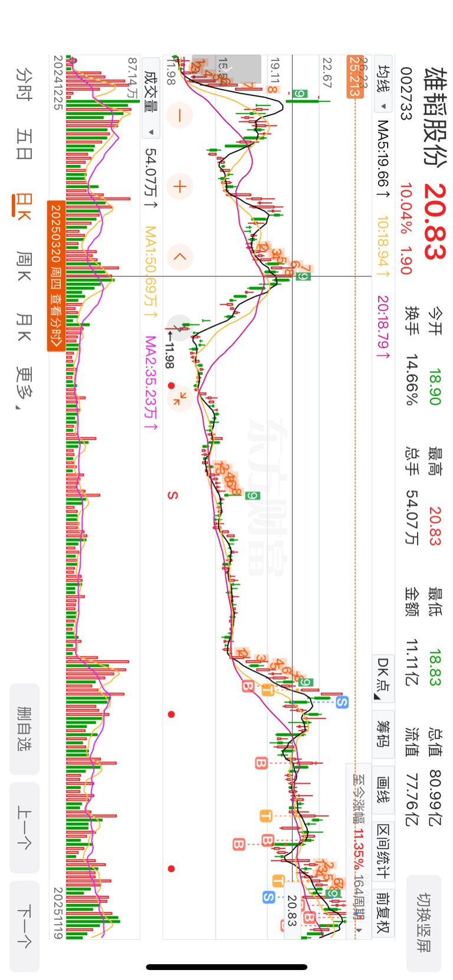Go to next stock with 下一个
Screen dimensions: 453x980
[x=25, y=926]
